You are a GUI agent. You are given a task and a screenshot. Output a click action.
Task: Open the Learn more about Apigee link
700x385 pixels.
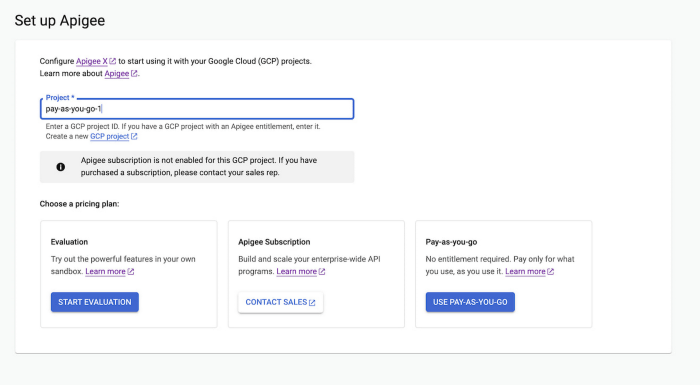tap(117, 74)
